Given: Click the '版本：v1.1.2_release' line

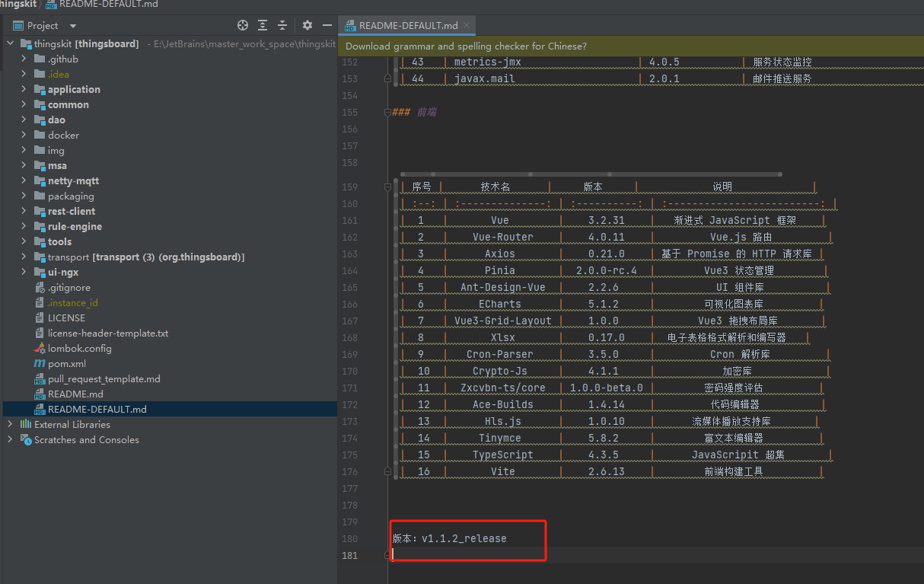Looking at the screenshot, I should coord(449,538).
